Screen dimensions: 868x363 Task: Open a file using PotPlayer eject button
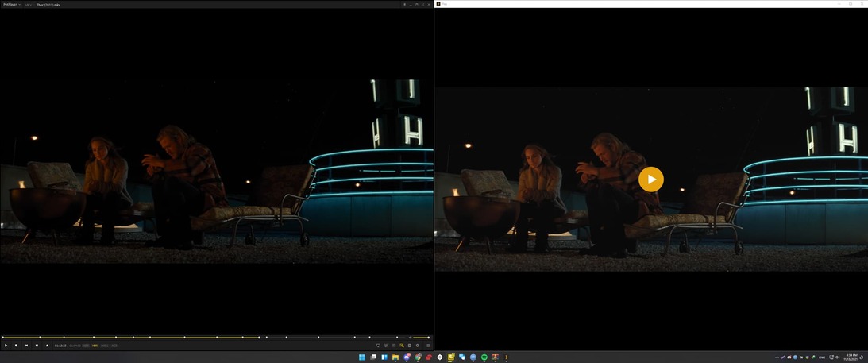(47, 346)
